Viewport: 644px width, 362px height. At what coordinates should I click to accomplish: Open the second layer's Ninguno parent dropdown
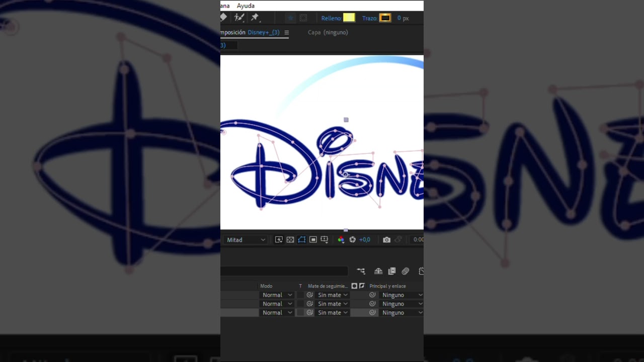[401, 304]
